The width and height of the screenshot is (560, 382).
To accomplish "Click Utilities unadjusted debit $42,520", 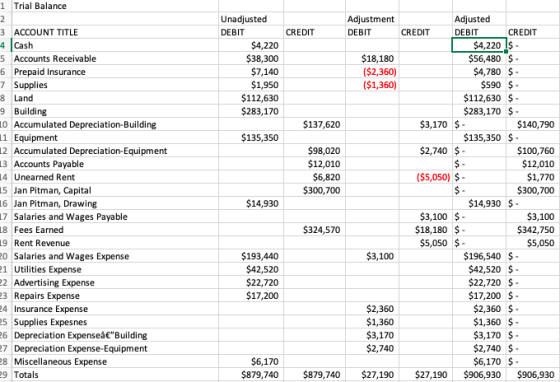I will tap(251, 270).
